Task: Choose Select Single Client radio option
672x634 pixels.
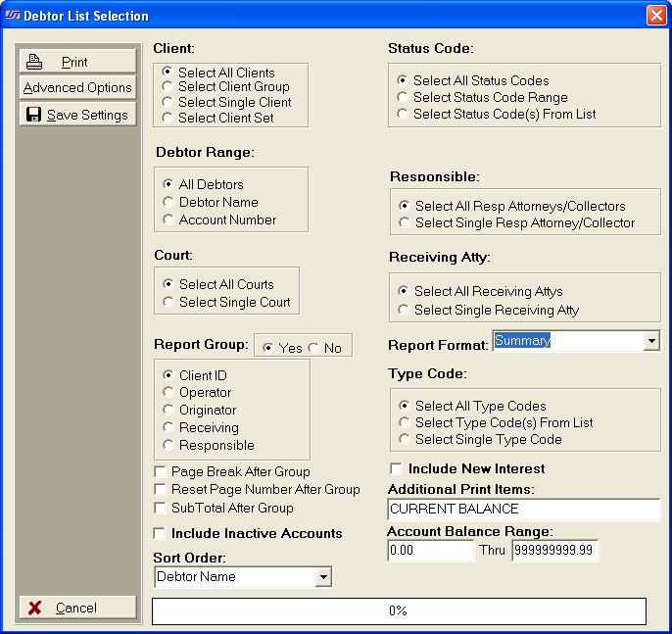Action: 168,102
